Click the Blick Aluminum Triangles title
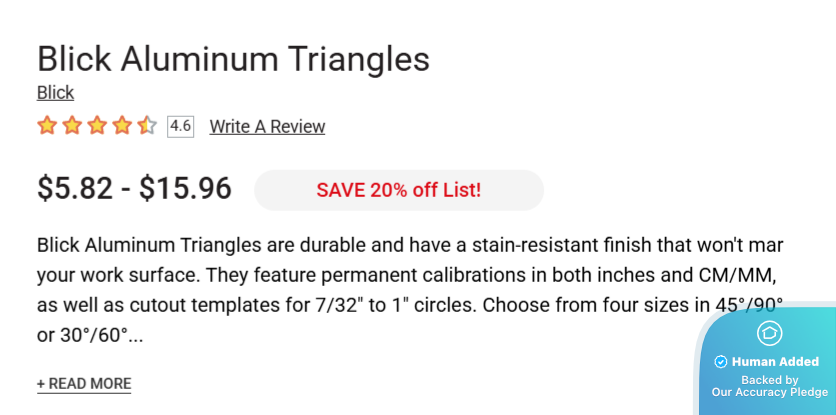 233,59
